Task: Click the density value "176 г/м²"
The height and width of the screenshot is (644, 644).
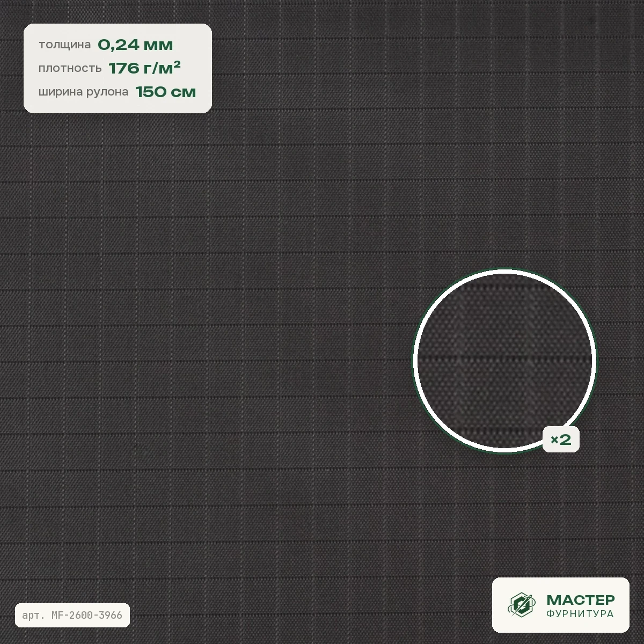Action: 144,68
